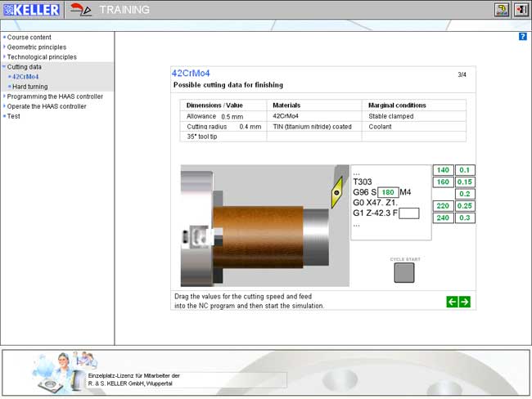The width and height of the screenshot is (532, 399).
Task: Select the feed value 0.15
Action: 465,182
